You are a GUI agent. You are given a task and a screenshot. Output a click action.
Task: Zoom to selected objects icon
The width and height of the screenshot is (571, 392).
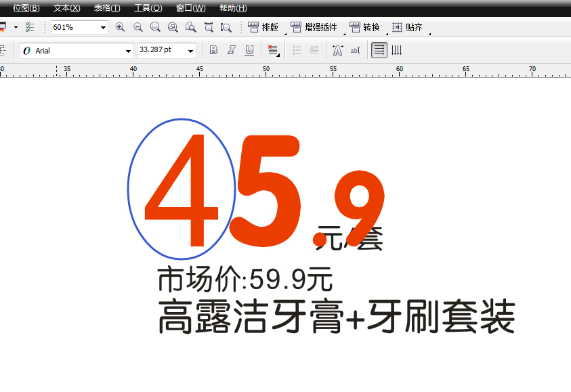click(x=155, y=27)
